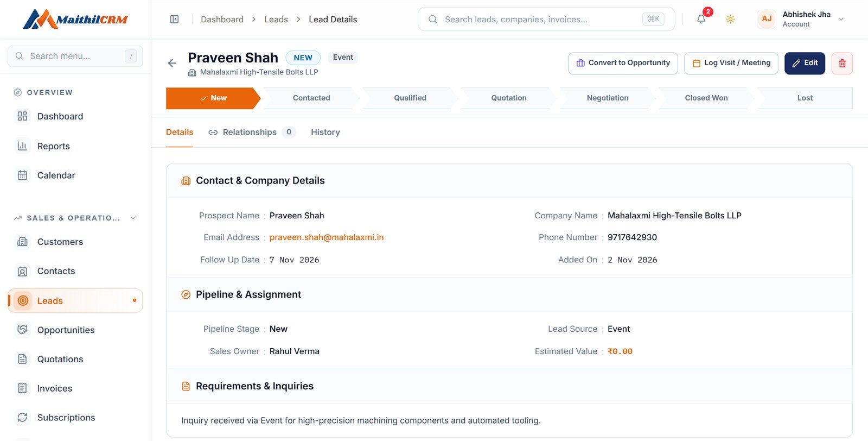Open Contacts in the sidebar
The width and height of the screenshot is (868, 441).
[75, 271]
